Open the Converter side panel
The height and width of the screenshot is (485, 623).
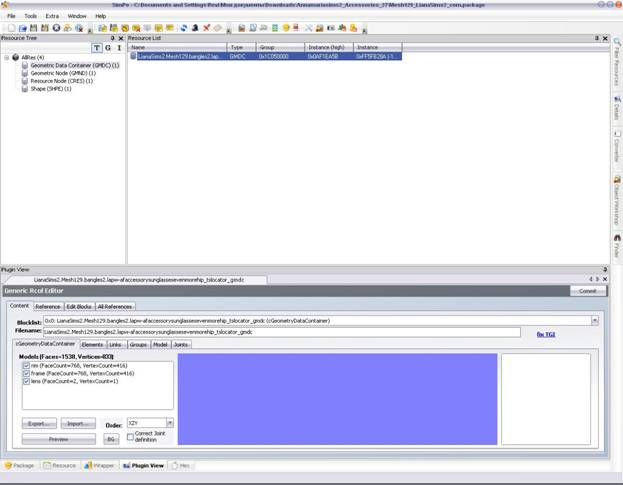[617, 149]
